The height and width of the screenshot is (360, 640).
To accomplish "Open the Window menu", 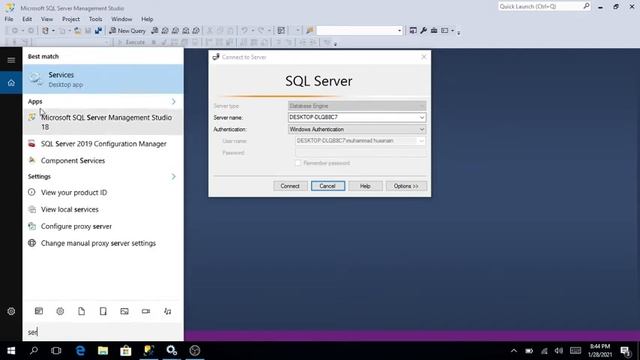I will [x=122, y=19].
